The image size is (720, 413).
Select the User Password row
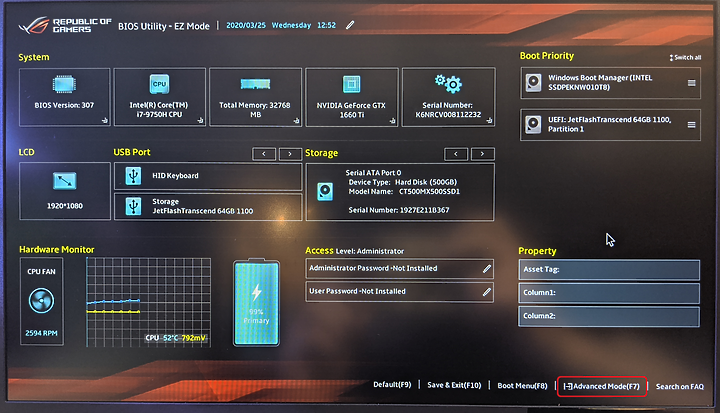399,292
